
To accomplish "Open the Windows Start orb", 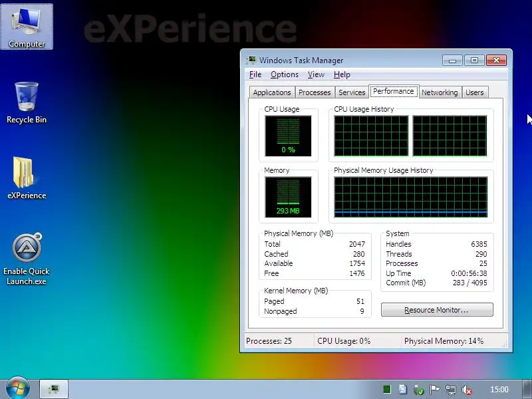I will pyautogui.click(x=18, y=388).
